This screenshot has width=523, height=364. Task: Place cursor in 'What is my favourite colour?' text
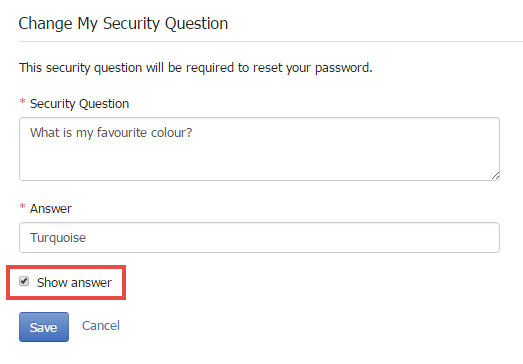pos(111,132)
